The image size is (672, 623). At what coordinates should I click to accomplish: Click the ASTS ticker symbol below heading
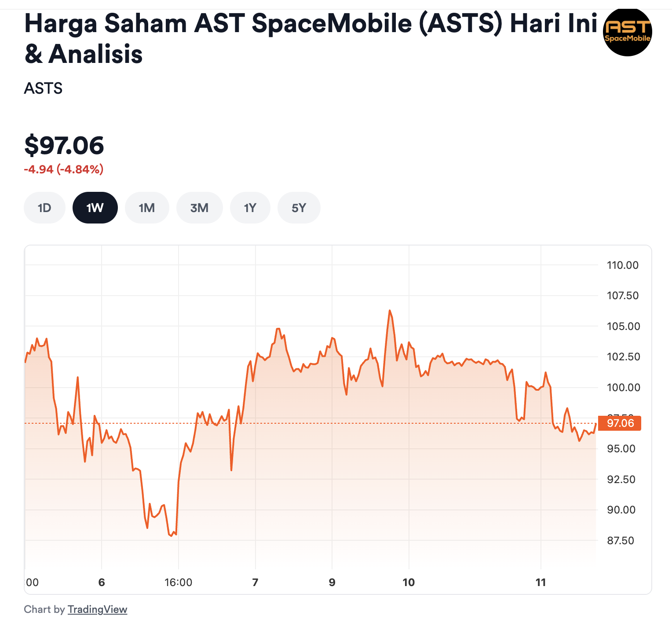[43, 88]
